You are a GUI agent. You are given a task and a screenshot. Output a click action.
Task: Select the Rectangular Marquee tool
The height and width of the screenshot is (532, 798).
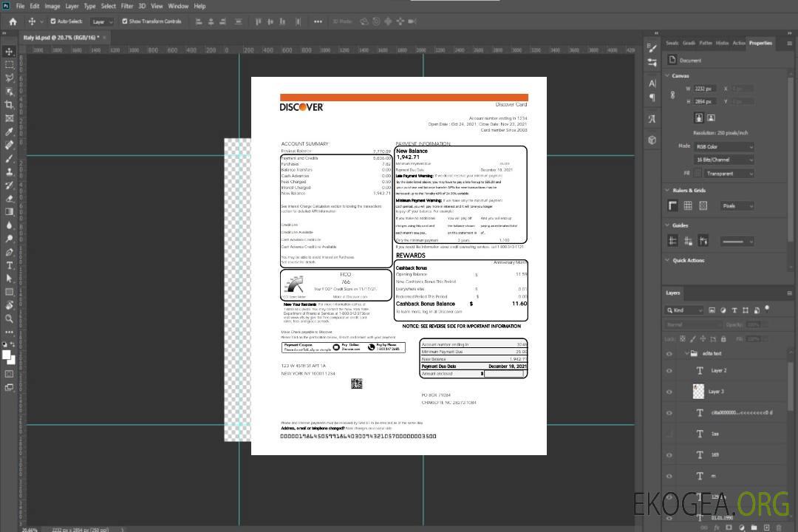[x=9, y=65]
